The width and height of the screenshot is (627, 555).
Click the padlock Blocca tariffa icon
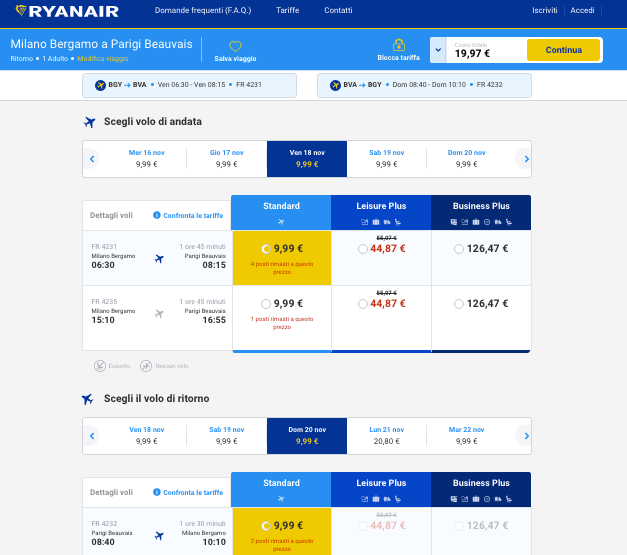click(x=399, y=45)
